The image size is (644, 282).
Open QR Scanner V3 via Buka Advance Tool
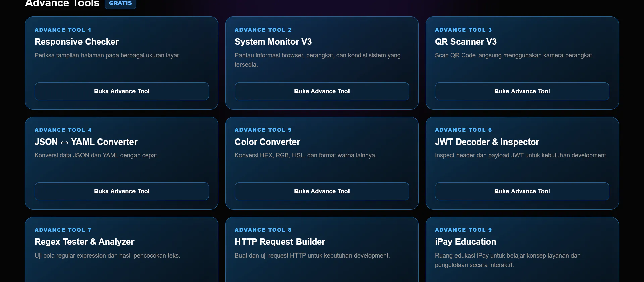(x=522, y=91)
